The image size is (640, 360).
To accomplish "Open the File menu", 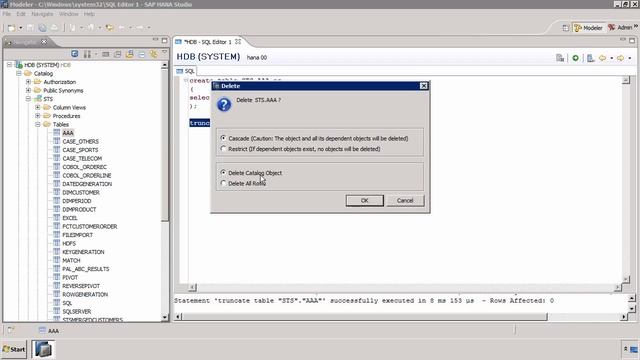I will (7, 14).
